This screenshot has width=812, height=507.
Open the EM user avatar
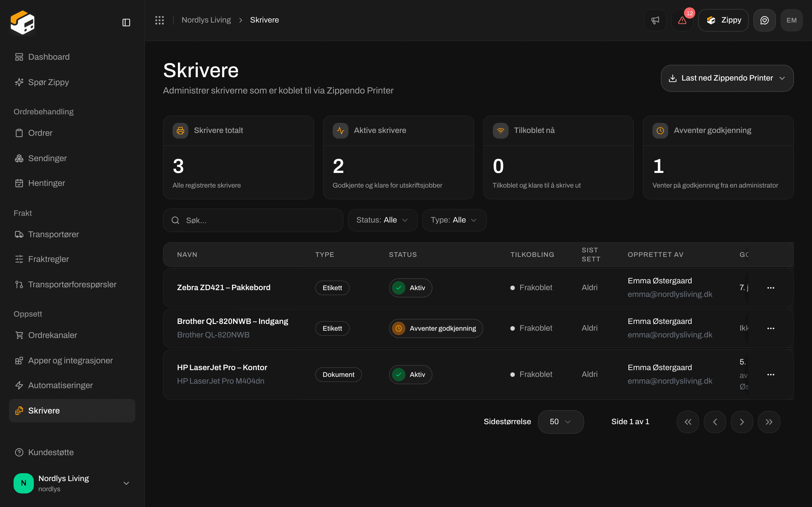[x=791, y=20]
